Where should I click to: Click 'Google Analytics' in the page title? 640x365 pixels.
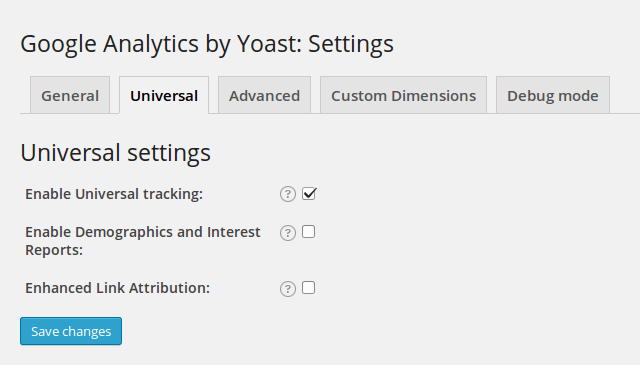[109, 44]
